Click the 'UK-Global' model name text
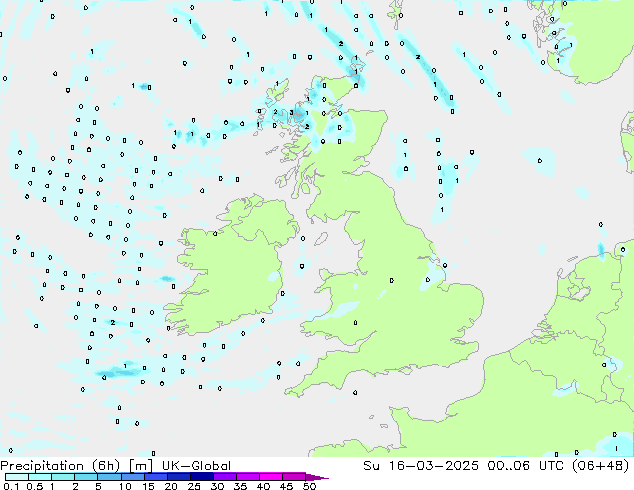The height and width of the screenshot is (490, 634). pos(196,466)
